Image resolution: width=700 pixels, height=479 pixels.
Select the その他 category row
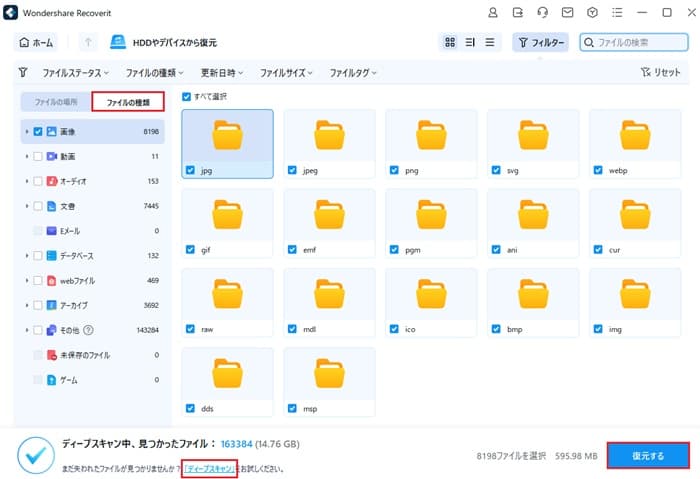[92, 330]
